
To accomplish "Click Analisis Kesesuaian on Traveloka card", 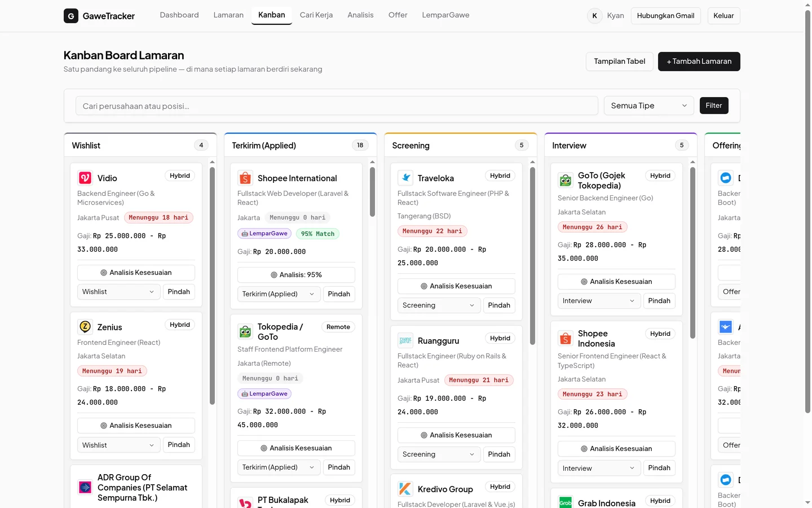I will 456,286.
